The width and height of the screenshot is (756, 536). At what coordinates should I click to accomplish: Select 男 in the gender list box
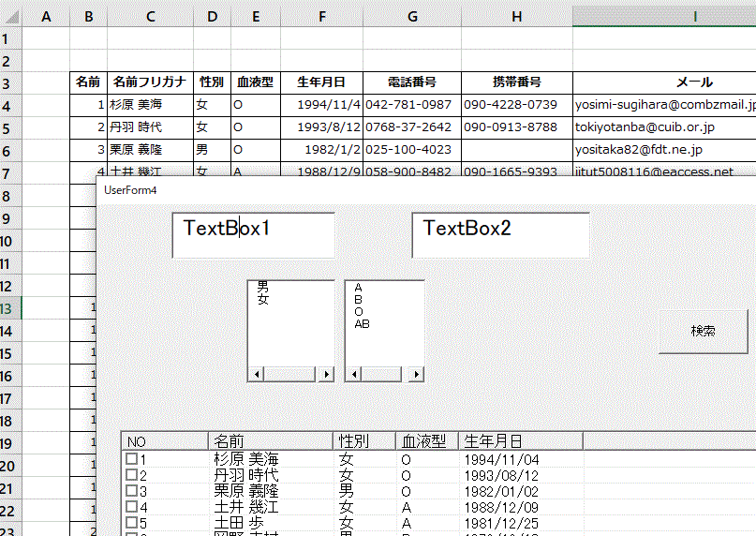pos(263,288)
